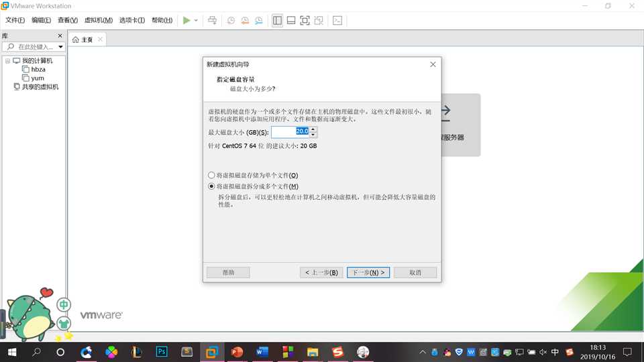Click the send Ctrl+Alt+Del toolbar icon

213,20
